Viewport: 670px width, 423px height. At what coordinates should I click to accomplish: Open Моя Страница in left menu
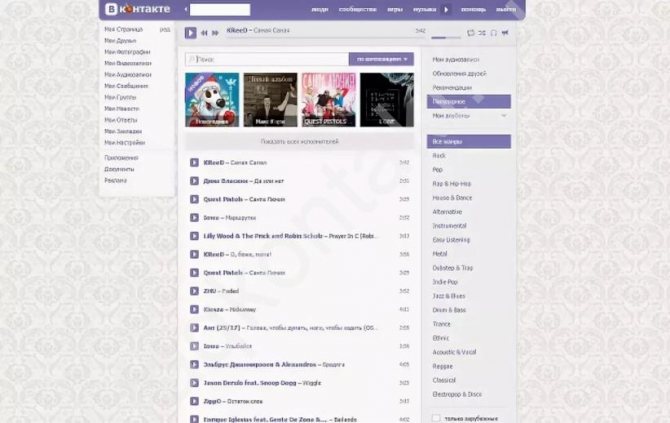coord(123,29)
